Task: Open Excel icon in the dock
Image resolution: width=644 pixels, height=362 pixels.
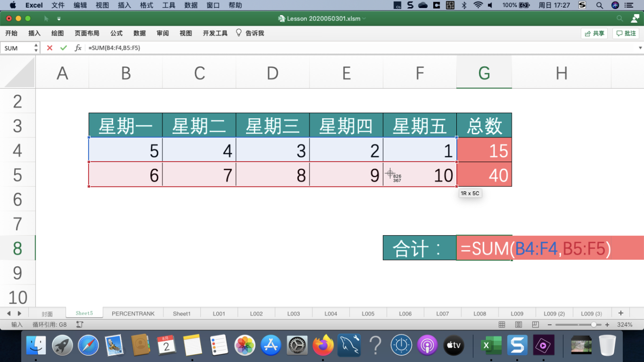Action: pos(491,345)
